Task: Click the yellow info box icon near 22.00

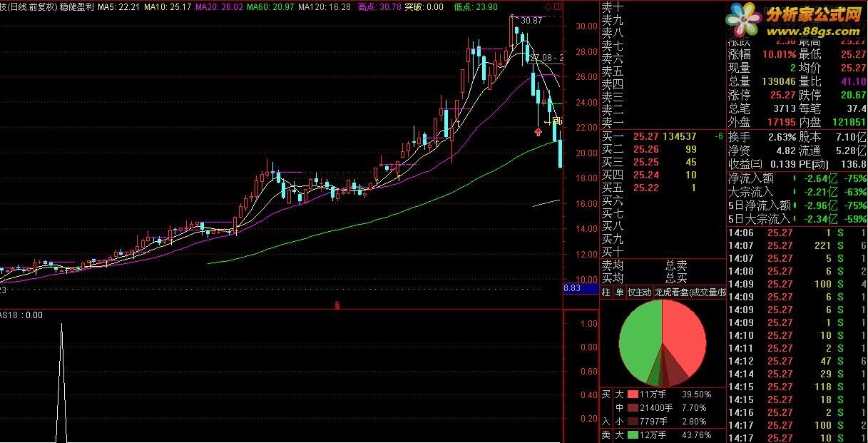Action: pos(558,122)
